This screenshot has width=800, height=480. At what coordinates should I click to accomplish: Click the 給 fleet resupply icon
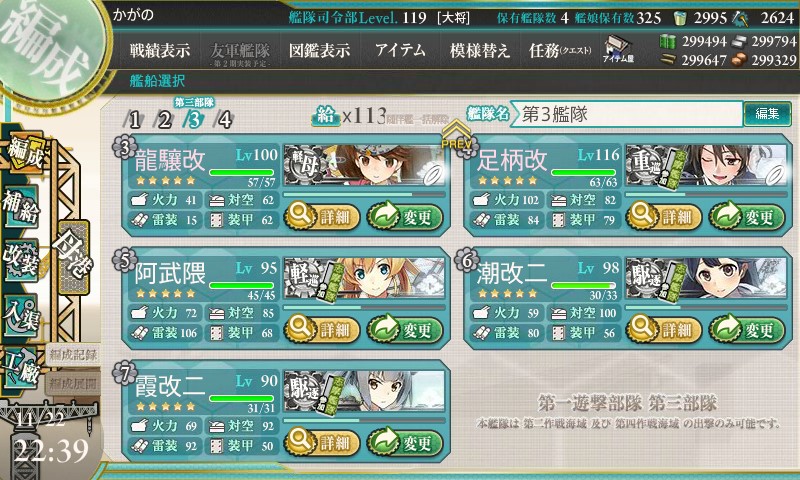tap(326, 116)
